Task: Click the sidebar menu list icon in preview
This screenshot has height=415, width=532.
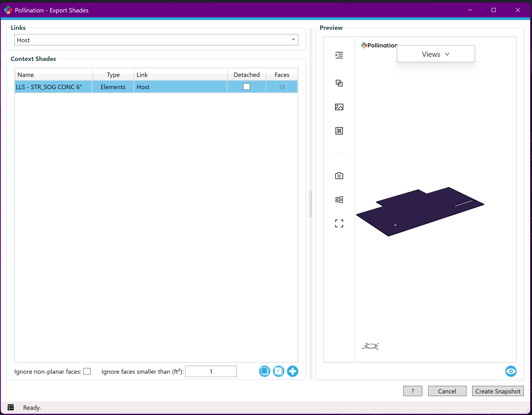Action: tap(339, 55)
